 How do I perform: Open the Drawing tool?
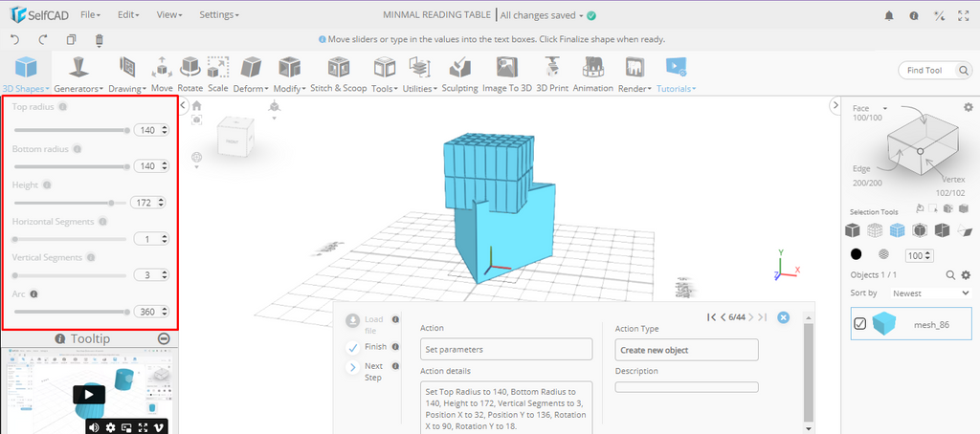[x=127, y=75]
